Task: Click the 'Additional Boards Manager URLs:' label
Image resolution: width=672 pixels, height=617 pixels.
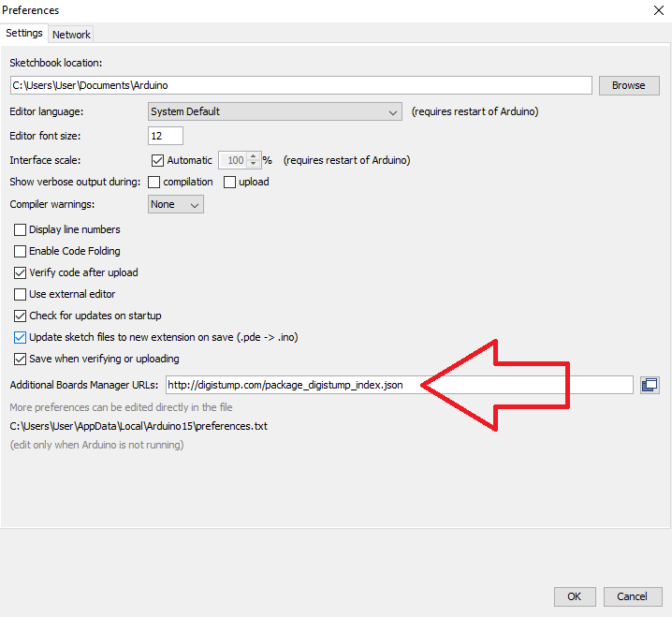Action: pyautogui.click(x=84, y=385)
